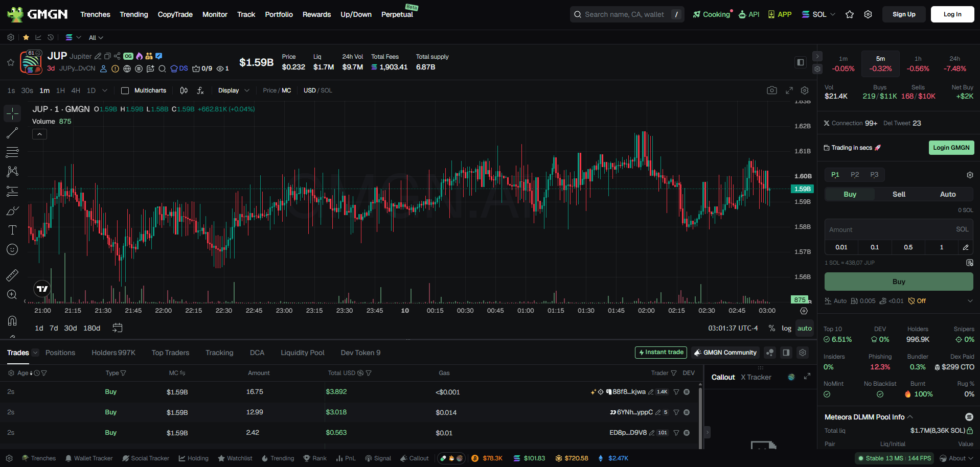Open the Trenches nav item
980x467 pixels.
click(95, 14)
